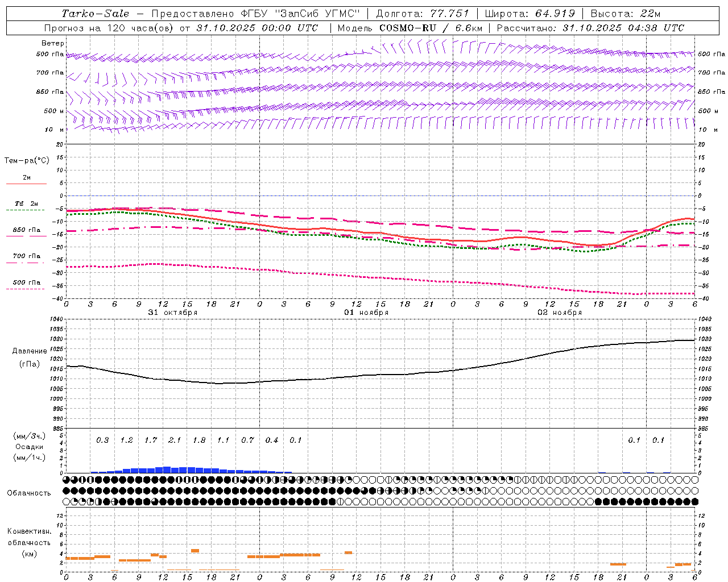Screen dimensions: 728x582
Task: Click the Тем-ра(°C) axis label
Action: click(27, 161)
